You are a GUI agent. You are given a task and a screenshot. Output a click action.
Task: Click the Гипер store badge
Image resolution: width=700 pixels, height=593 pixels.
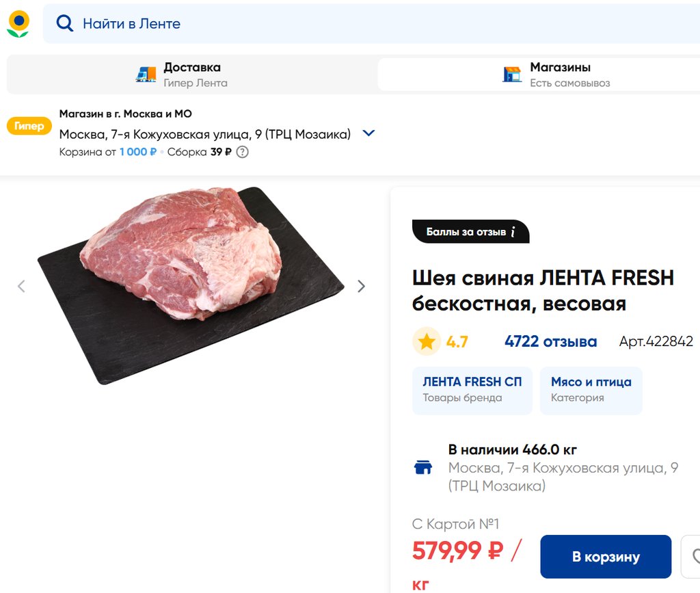point(29,126)
